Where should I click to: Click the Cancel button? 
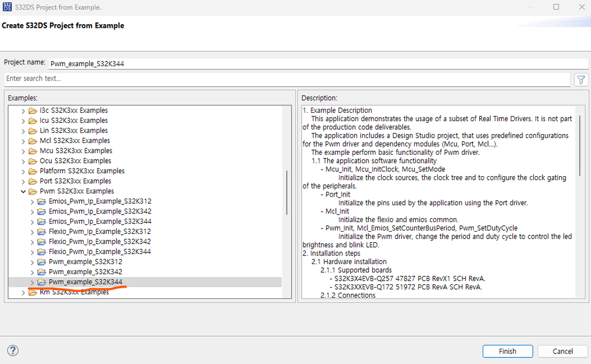[563, 351]
